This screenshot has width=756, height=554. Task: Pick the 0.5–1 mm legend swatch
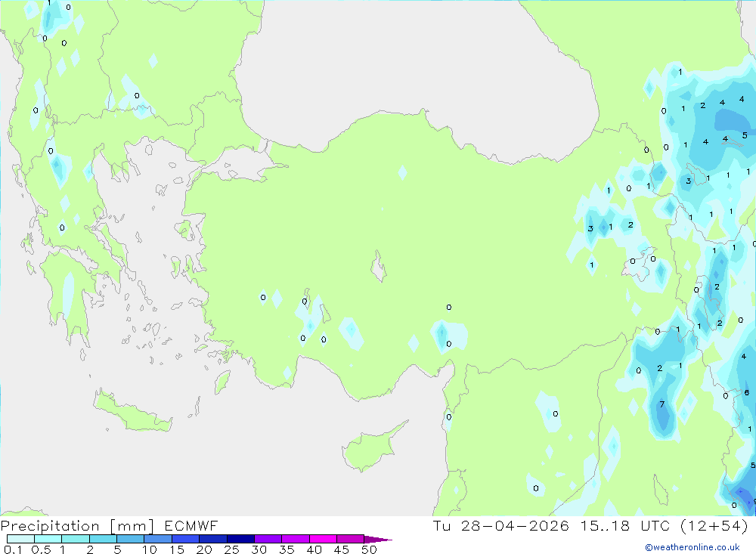coord(48,539)
